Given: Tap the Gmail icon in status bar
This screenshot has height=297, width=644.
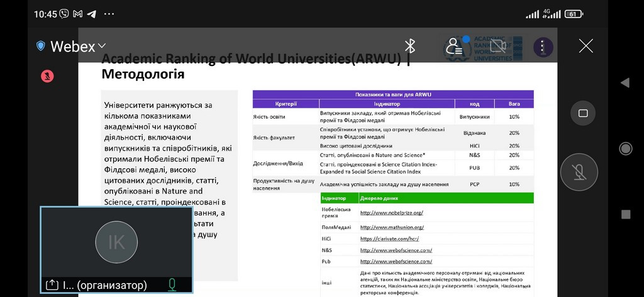Looking at the screenshot, I should coord(77,14).
